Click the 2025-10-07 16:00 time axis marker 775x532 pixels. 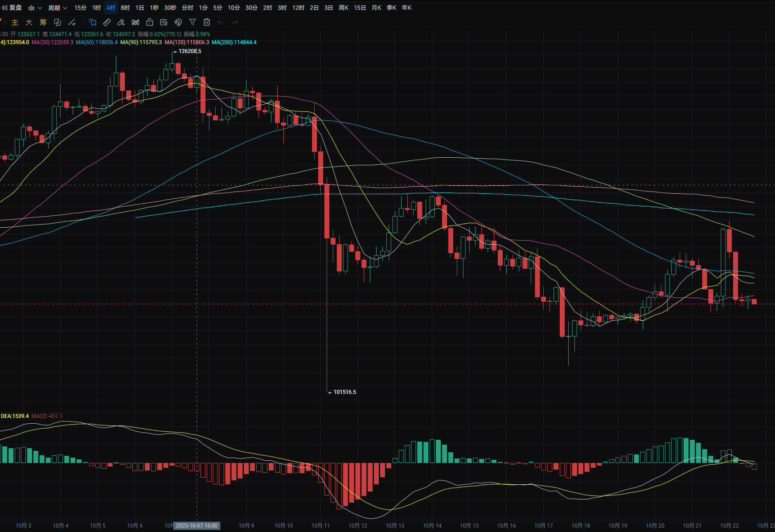197,526
